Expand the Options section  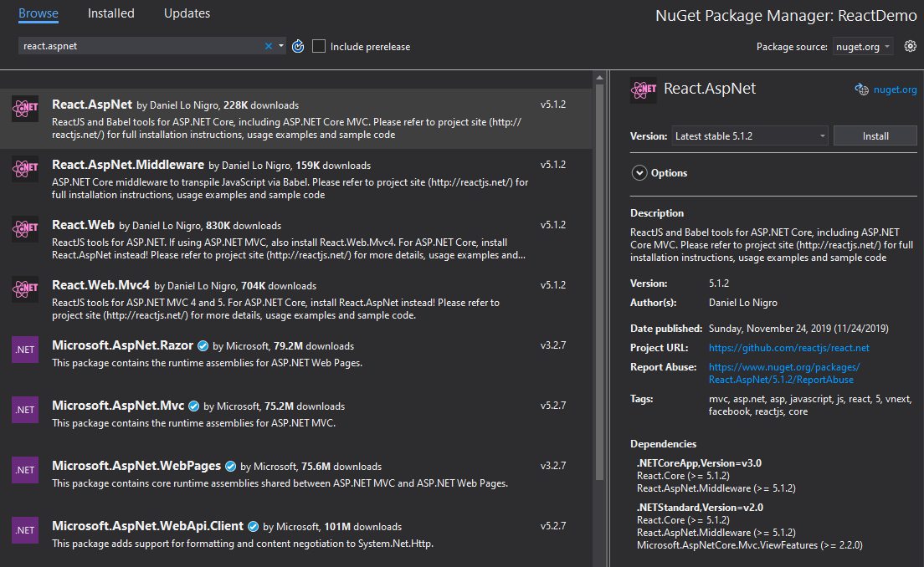coord(639,173)
